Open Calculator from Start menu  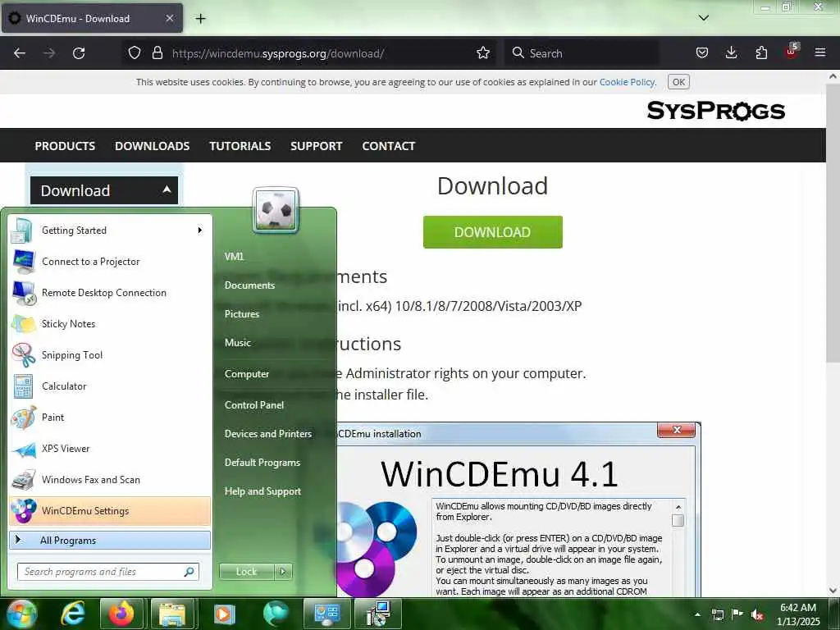[x=110, y=386]
